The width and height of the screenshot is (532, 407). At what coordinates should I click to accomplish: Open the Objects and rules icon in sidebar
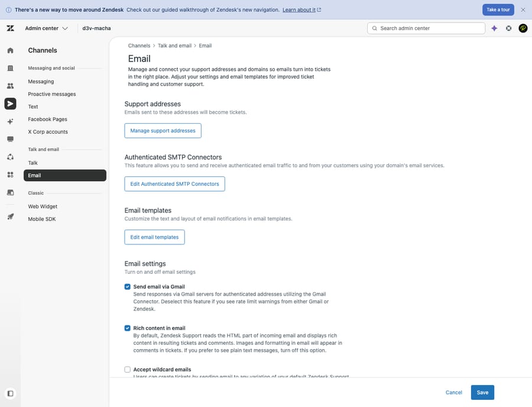[10, 157]
